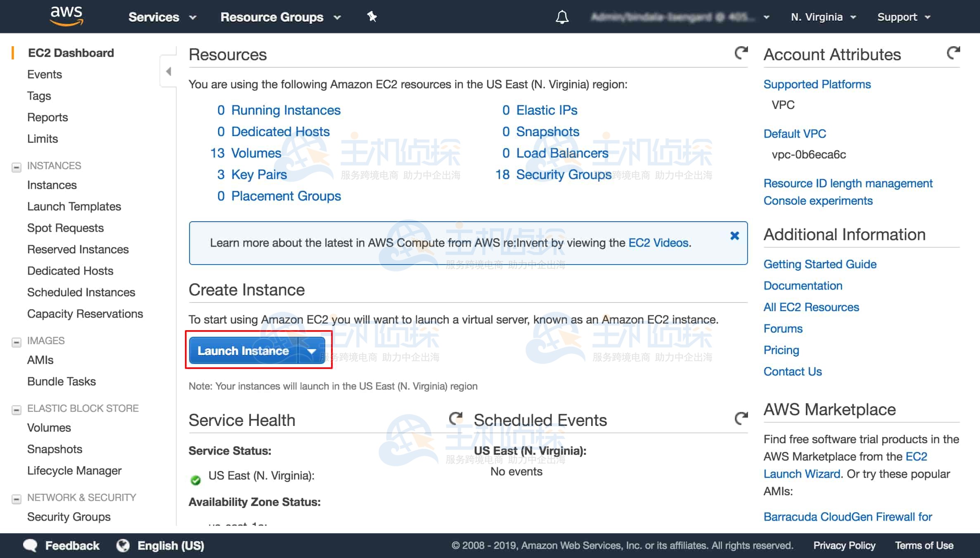Viewport: 980px width, 558px height.
Task: Click the pin shortcut icon in navbar
Action: 372,17
